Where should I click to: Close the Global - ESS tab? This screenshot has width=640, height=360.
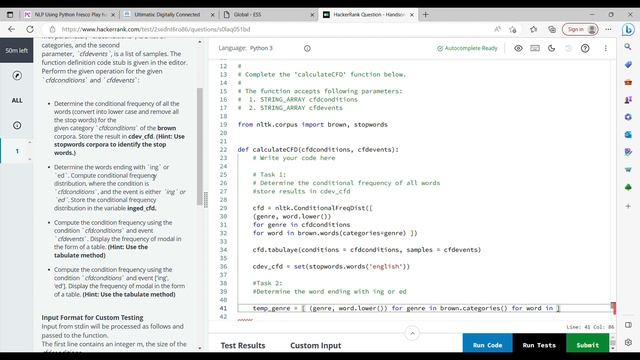(x=312, y=14)
